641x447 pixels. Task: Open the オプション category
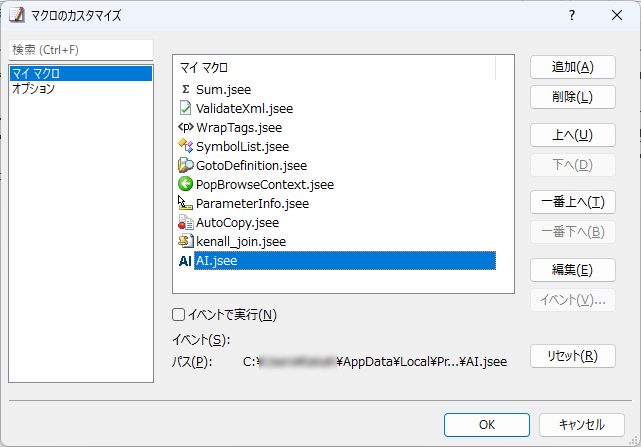[x=33, y=88]
